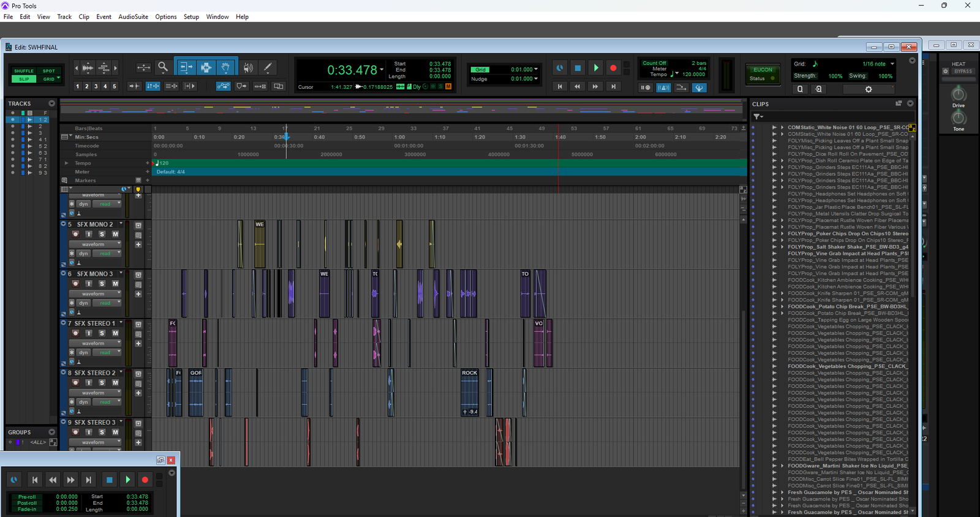980x517 pixels.
Task: Open the Window menu
Action: pos(217,17)
